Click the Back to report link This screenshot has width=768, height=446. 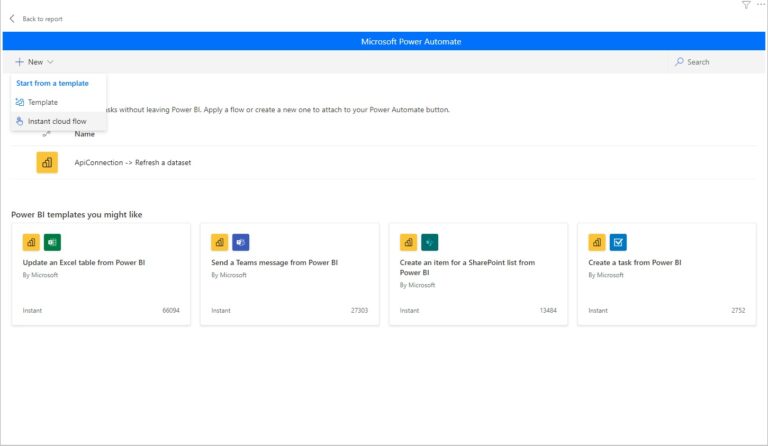click(x=42, y=19)
